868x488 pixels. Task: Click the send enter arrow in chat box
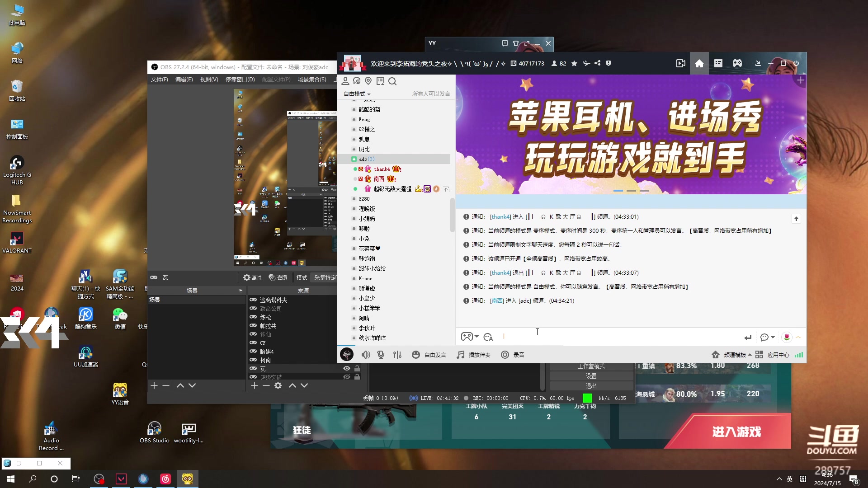(x=748, y=338)
